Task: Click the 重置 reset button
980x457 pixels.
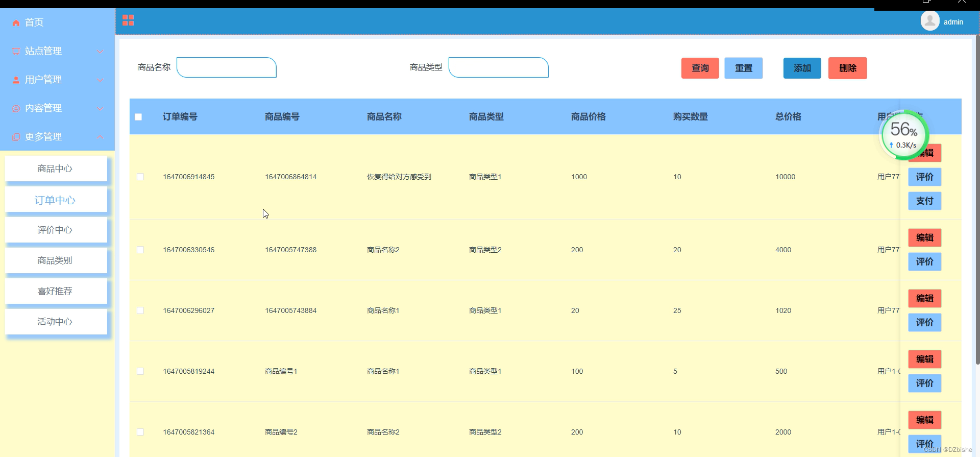Action: pyautogui.click(x=744, y=68)
